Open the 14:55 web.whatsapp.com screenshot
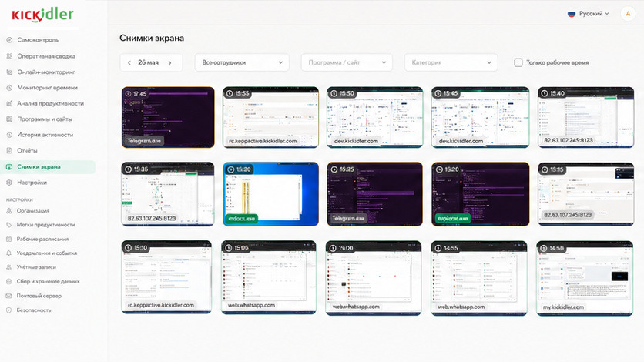This screenshot has height=362, width=644. click(x=479, y=278)
